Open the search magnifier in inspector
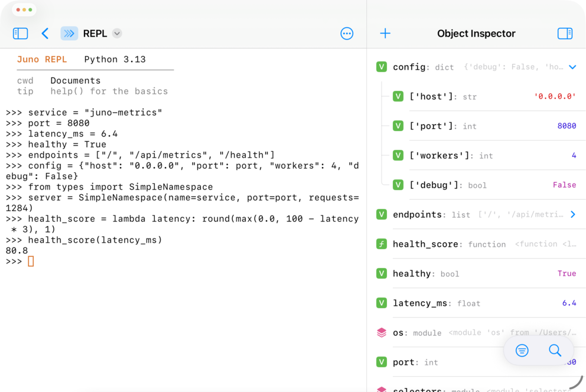 pos(555,351)
